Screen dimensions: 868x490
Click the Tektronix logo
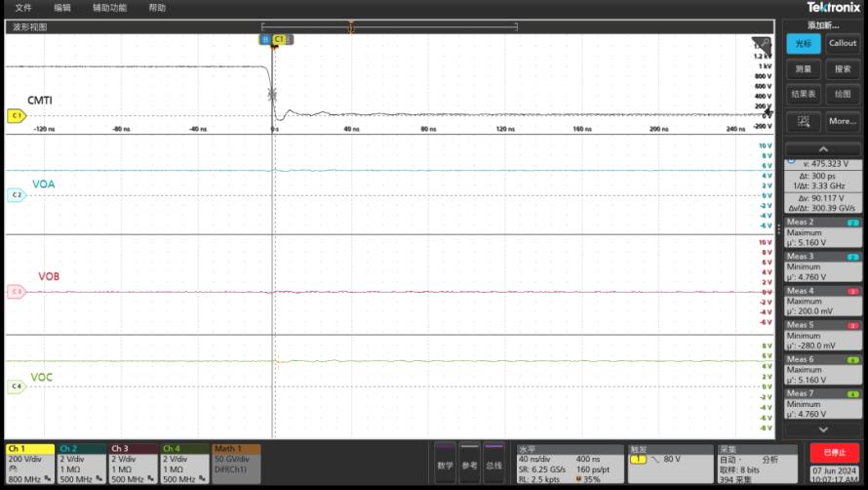pyautogui.click(x=833, y=7)
